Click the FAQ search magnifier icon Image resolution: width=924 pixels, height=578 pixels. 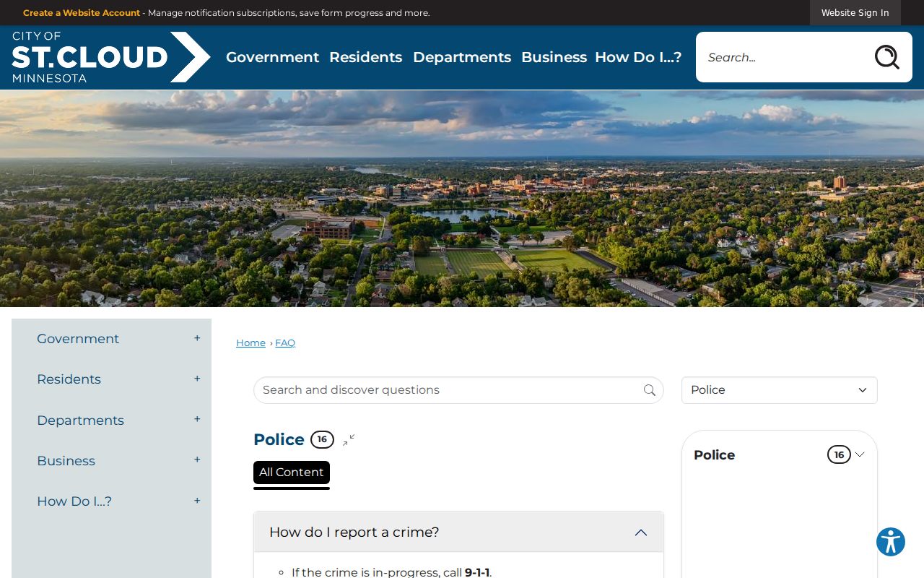pyautogui.click(x=650, y=390)
